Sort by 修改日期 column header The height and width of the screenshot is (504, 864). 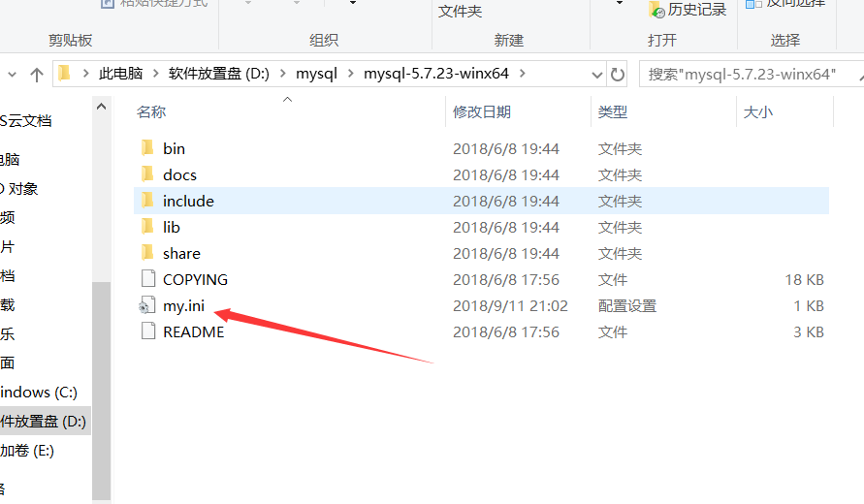(x=482, y=111)
